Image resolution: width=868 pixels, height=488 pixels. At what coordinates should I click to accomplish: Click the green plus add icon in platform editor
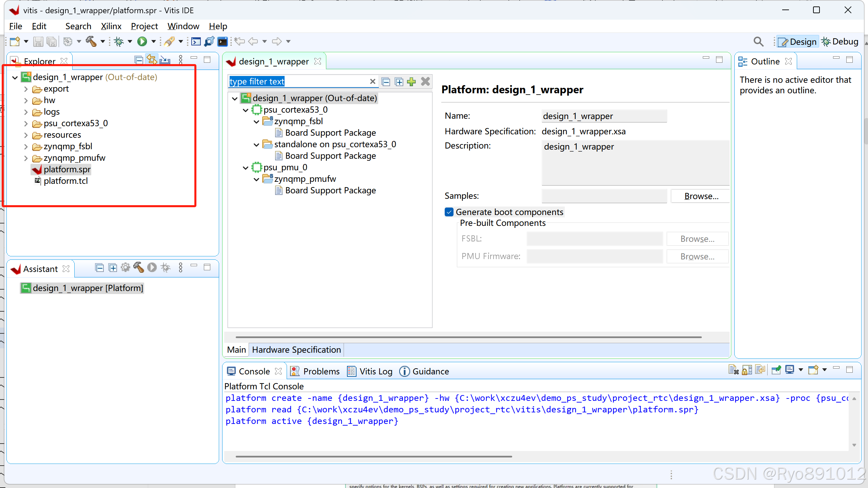[411, 82]
